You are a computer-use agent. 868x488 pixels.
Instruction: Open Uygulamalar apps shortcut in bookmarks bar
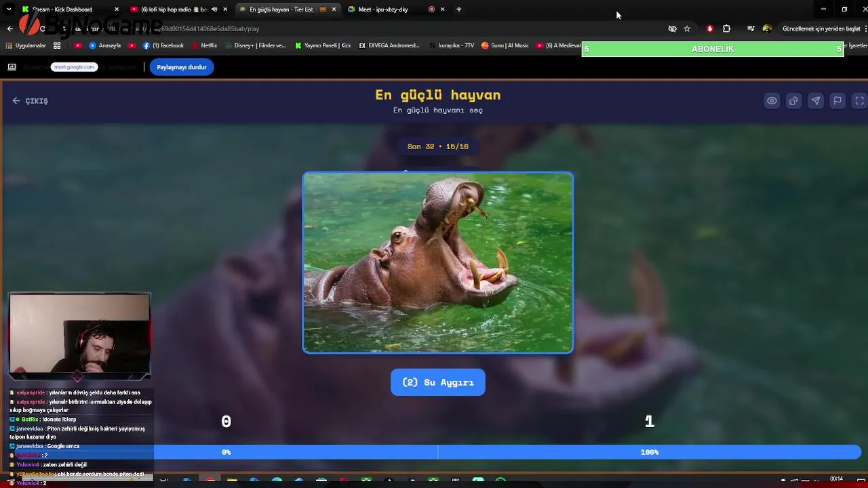tap(26, 45)
